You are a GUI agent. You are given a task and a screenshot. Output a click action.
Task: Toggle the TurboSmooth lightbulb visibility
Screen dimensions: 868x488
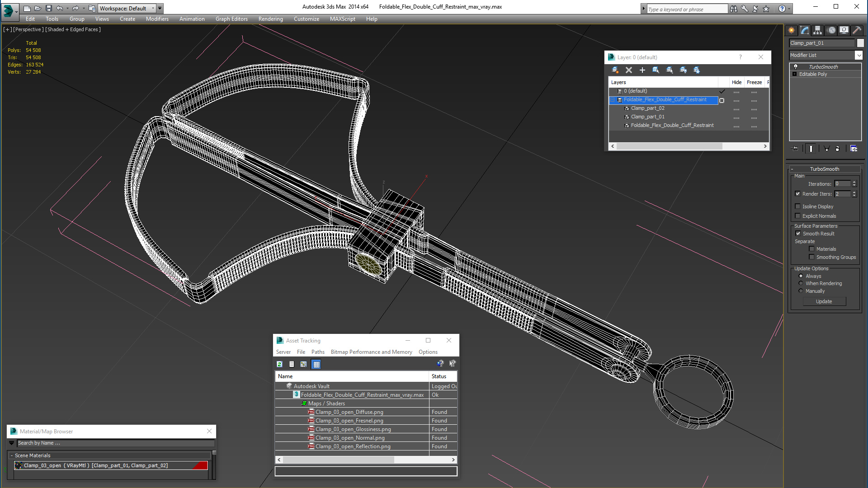(x=796, y=67)
